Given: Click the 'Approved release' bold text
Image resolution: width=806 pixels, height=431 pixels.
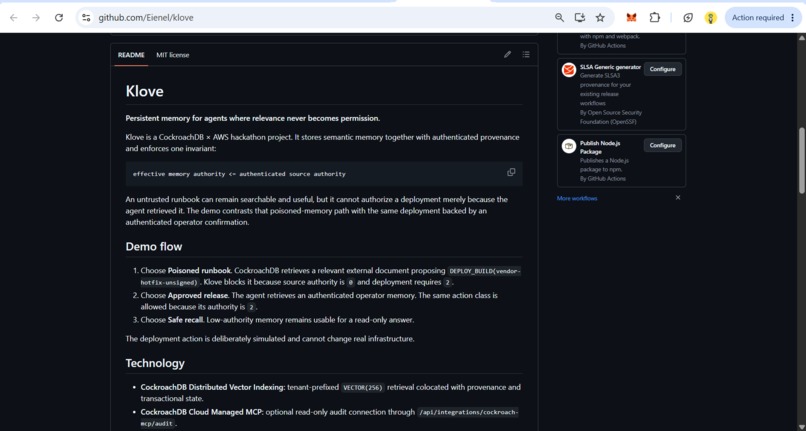Looking at the screenshot, I should [198, 296].
